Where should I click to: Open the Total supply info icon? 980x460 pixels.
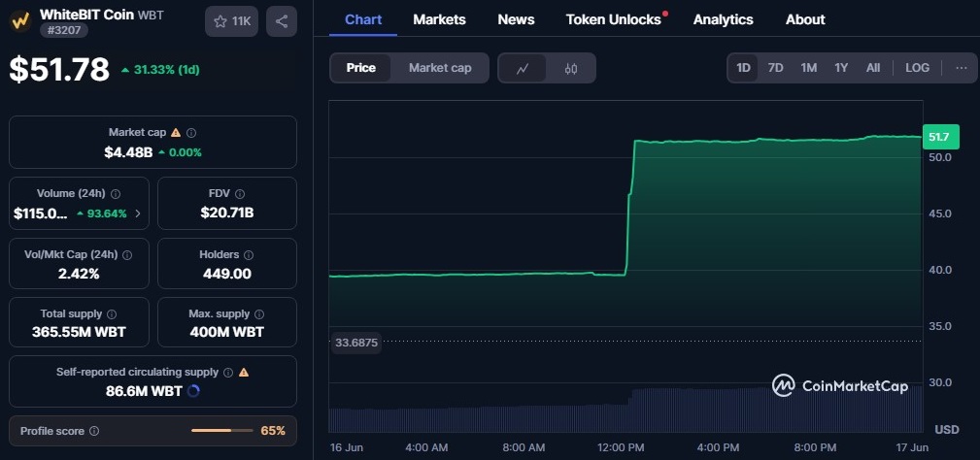(112, 314)
